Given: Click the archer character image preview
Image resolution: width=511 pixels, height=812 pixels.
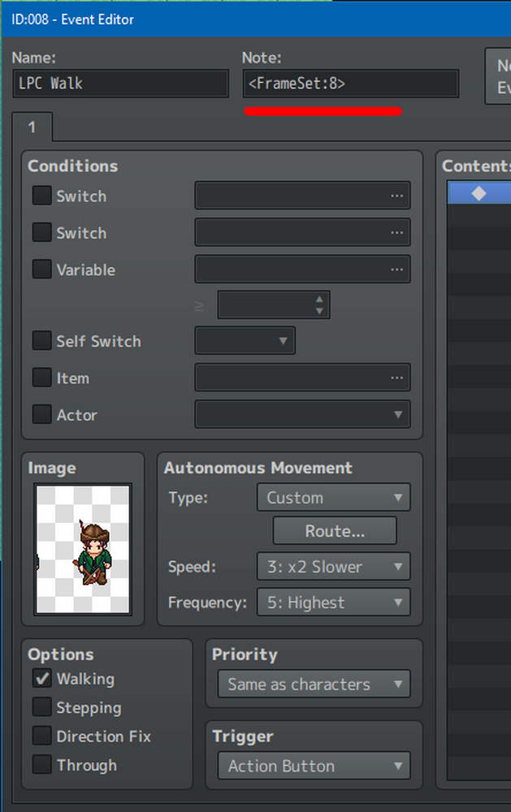Looking at the screenshot, I should point(83,549).
